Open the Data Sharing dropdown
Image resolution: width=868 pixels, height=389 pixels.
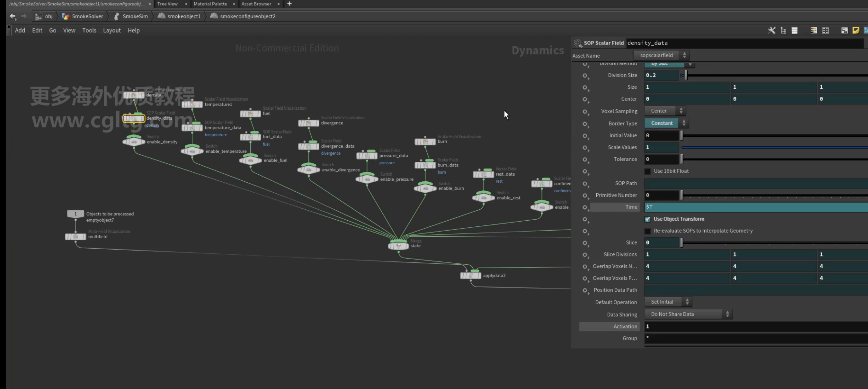click(x=688, y=314)
